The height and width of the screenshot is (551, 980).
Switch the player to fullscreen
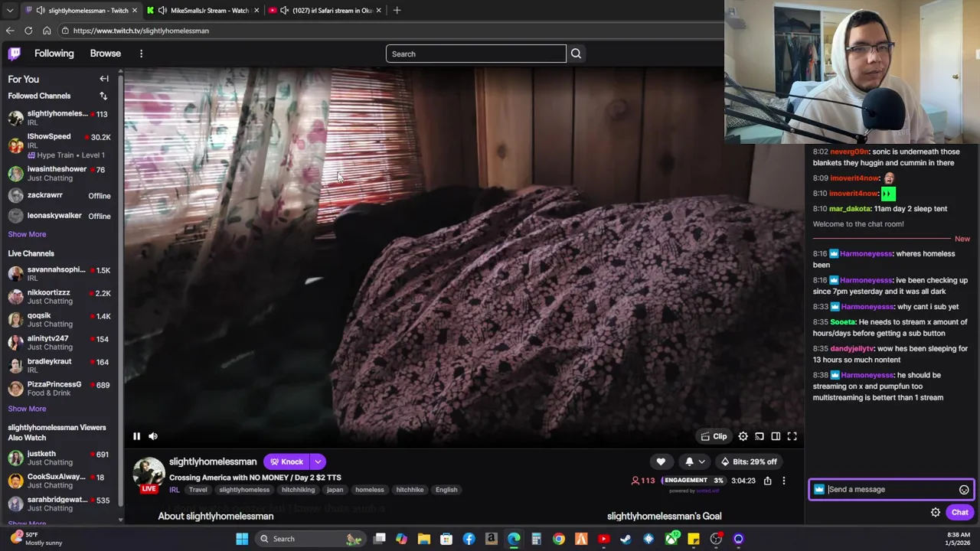click(x=792, y=436)
